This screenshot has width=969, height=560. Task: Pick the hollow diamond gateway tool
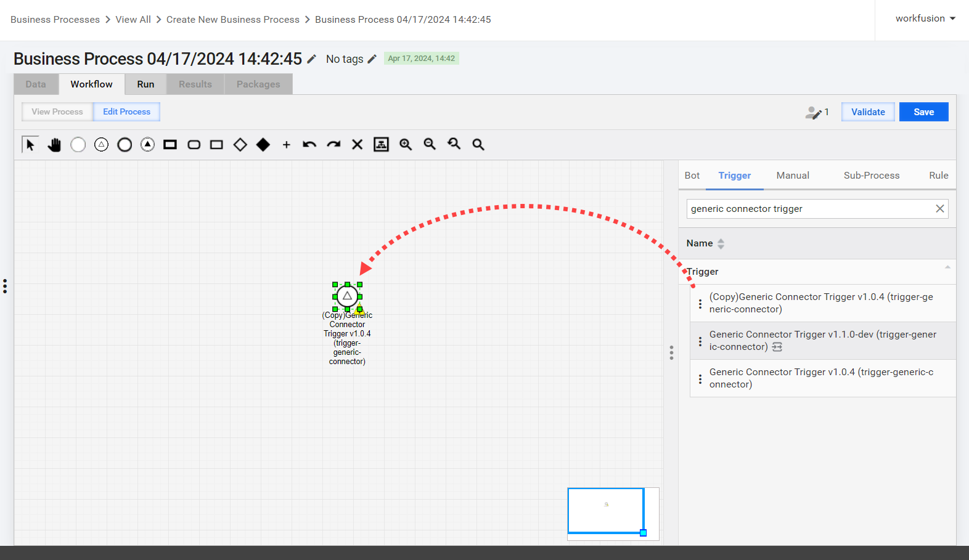pyautogui.click(x=240, y=145)
